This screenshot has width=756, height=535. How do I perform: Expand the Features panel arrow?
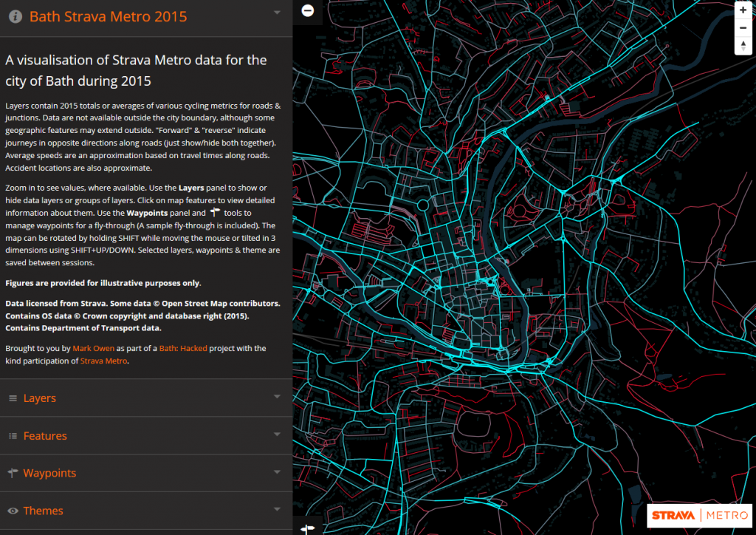[x=277, y=435]
